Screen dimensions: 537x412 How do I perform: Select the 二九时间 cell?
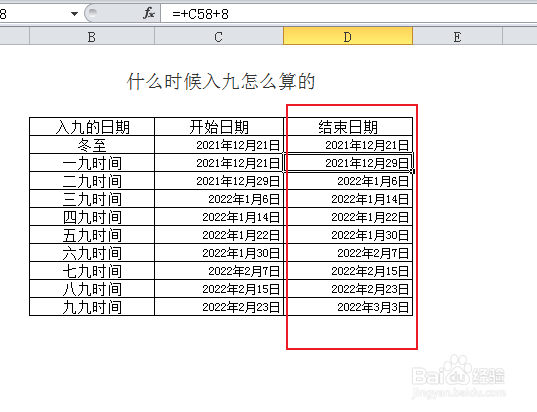[92, 181]
